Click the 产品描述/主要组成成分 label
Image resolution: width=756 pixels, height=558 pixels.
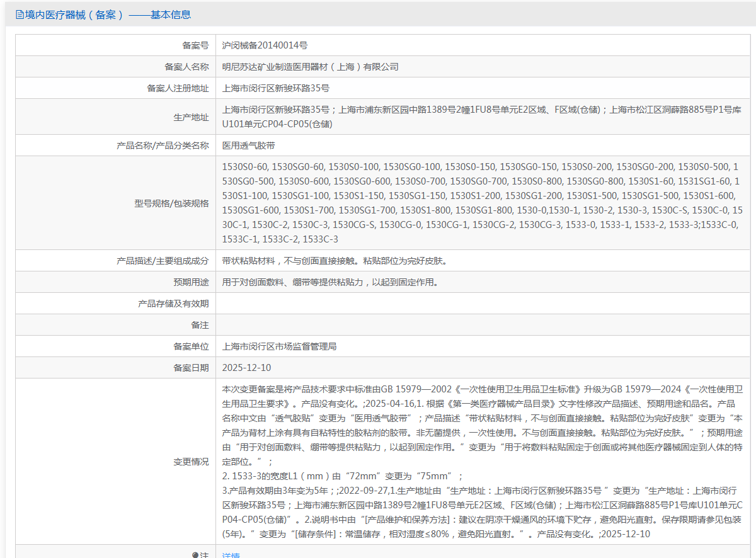point(163,261)
